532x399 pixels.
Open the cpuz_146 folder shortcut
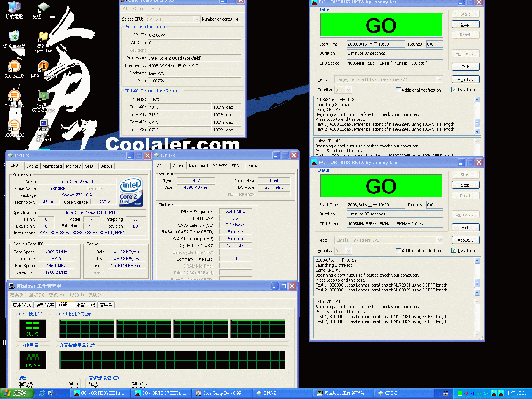click(x=44, y=42)
